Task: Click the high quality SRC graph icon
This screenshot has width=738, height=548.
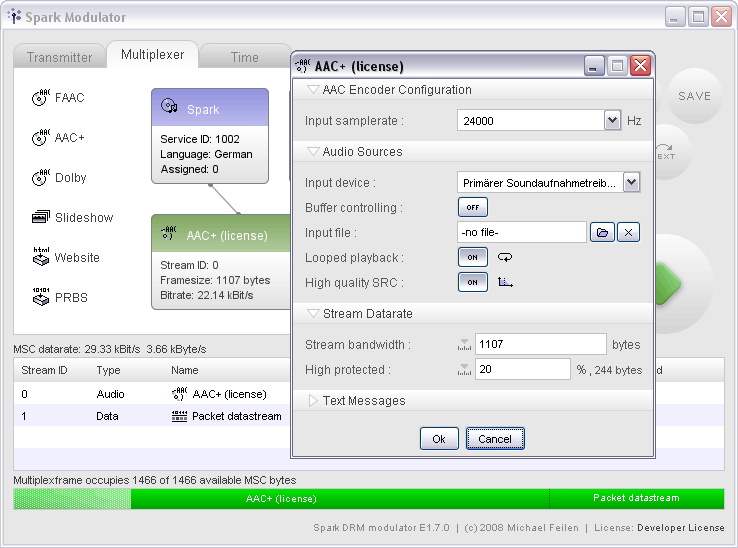Action: (x=505, y=282)
